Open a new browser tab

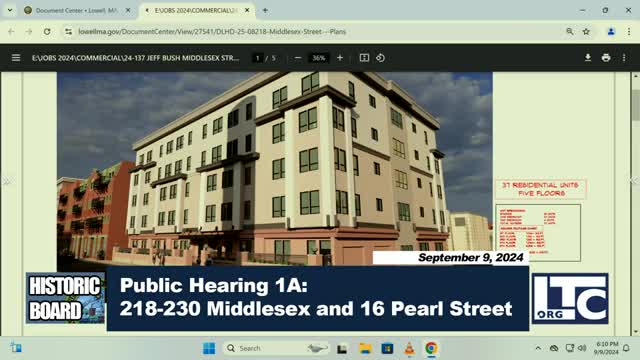tap(265, 11)
